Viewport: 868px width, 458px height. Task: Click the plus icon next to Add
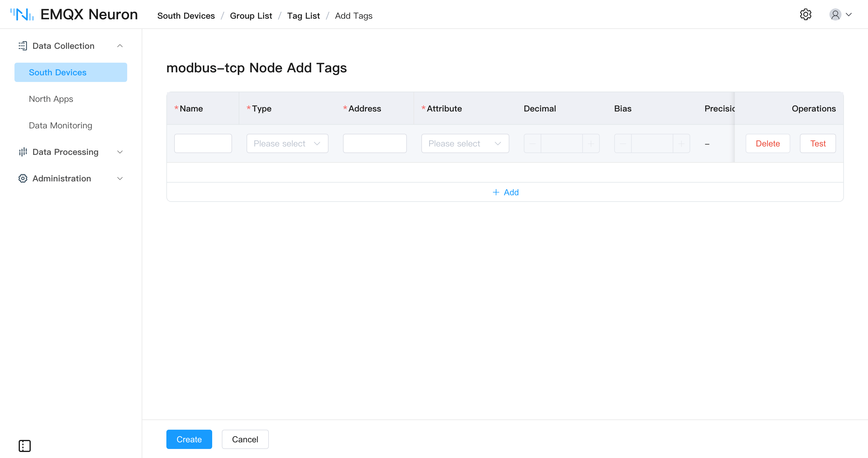tap(496, 192)
